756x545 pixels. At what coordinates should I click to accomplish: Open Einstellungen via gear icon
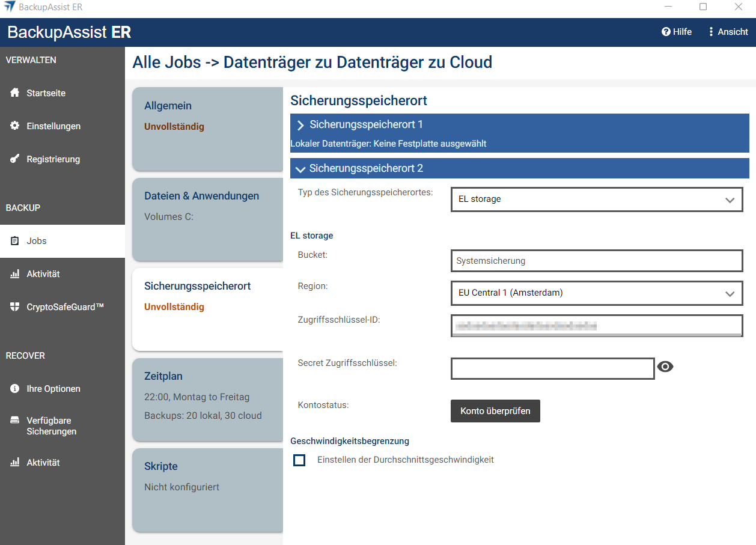(x=15, y=126)
